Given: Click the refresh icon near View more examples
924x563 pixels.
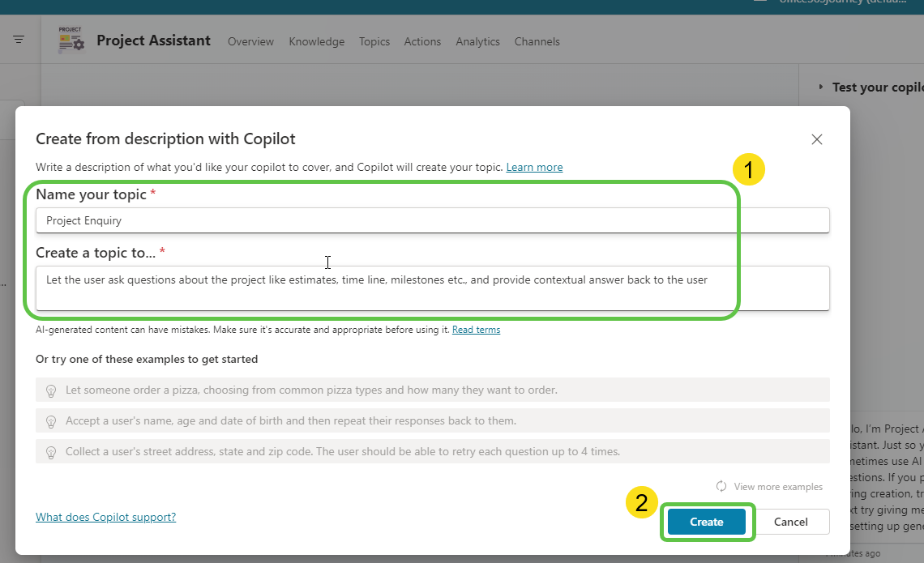Looking at the screenshot, I should coord(721,486).
